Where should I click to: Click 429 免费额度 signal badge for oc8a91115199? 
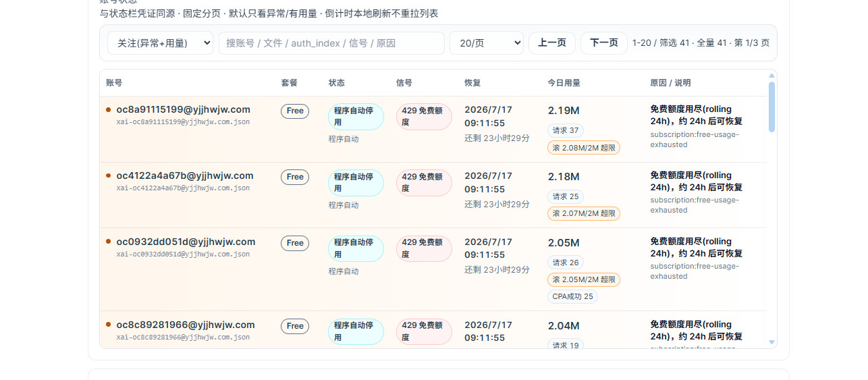pos(424,117)
